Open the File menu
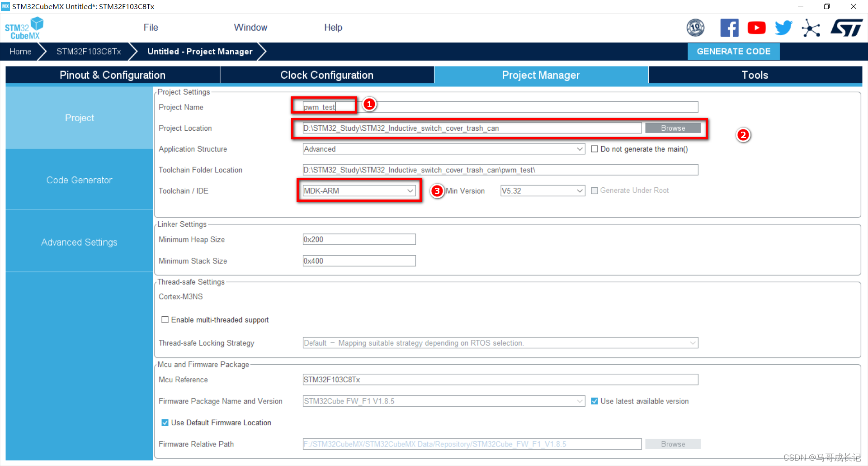The width and height of the screenshot is (868, 466). click(x=151, y=28)
